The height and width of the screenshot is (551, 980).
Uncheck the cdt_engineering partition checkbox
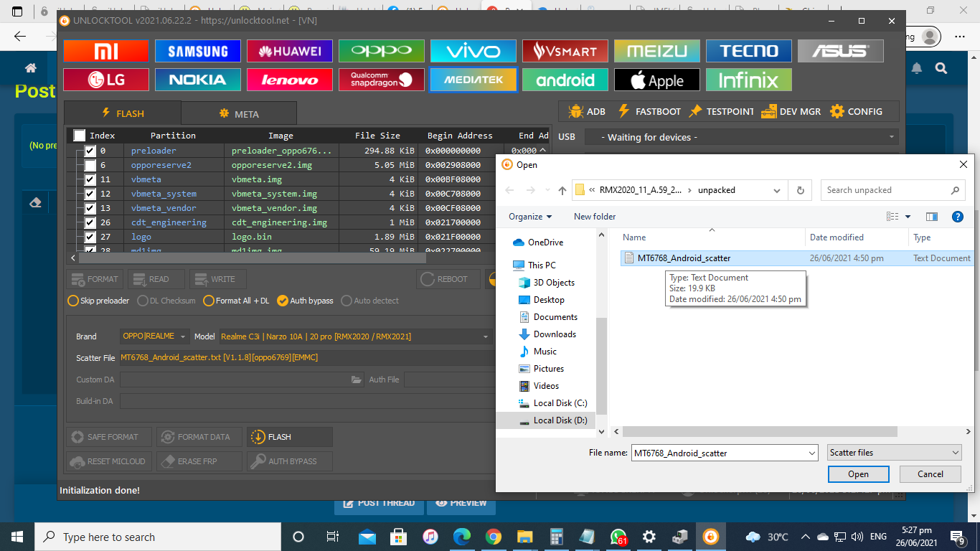click(90, 222)
